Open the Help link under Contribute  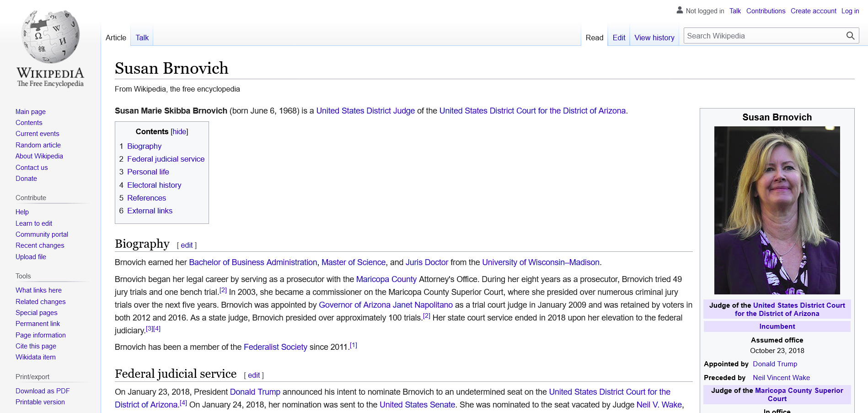pos(22,212)
